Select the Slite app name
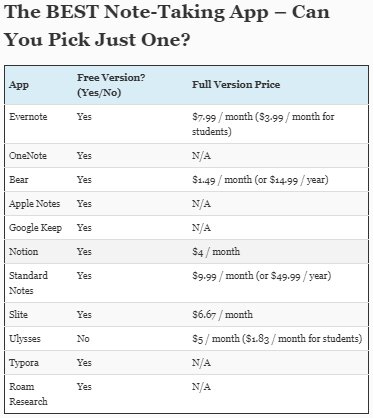Screen dimensions: 373x418 coord(18,314)
